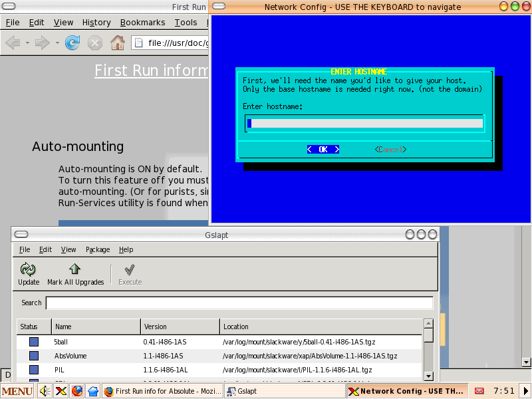Click the Gslapt package list scrollbar thumb
The image size is (532, 399).
(428, 335)
